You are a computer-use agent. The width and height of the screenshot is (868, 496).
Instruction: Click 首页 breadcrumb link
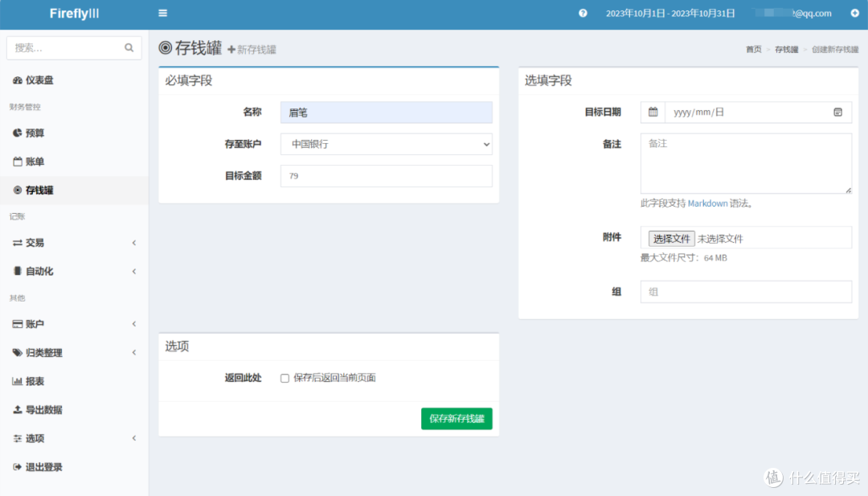tap(753, 49)
